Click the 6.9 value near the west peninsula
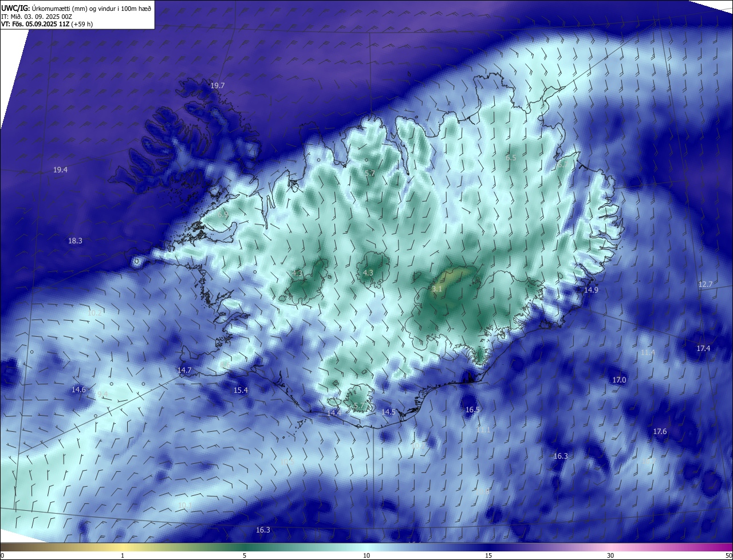This screenshot has width=733, height=560. [x=223, y=214]
